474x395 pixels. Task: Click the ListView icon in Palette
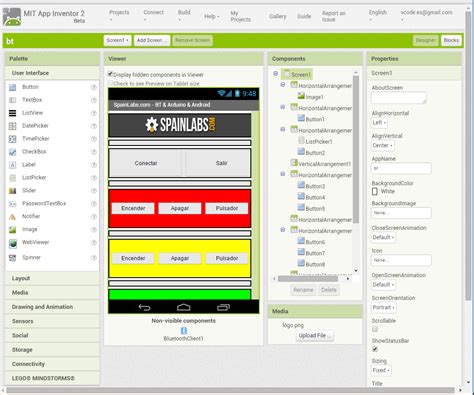click(x=12, y=113)
